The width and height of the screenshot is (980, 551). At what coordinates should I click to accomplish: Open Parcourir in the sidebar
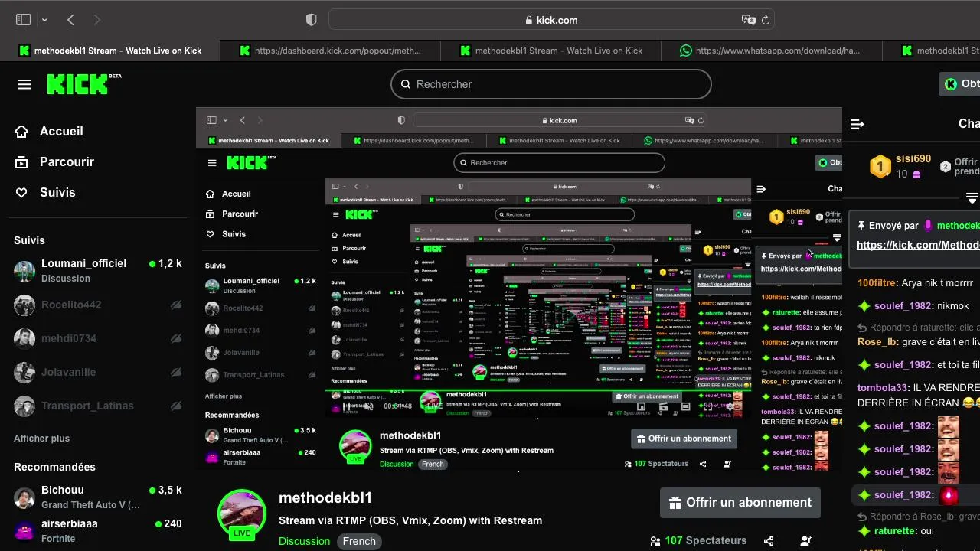(x=55, y=161)
